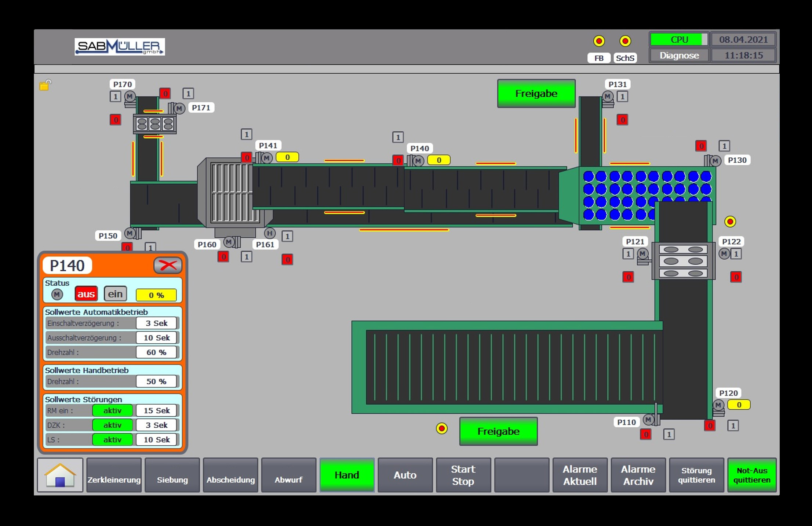
Task: Click the Start Stop button
Action: (x=463, y=475)
